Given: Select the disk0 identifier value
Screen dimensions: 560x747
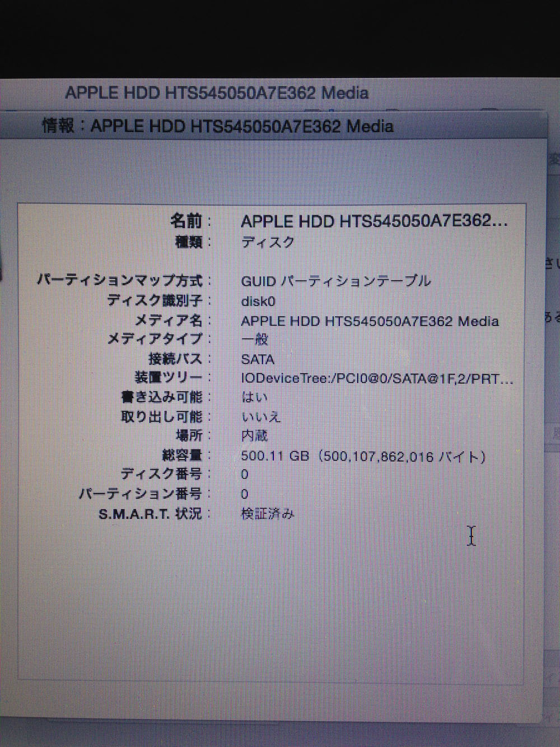Looking at the screenshot, I should click(x=258, y=301).
